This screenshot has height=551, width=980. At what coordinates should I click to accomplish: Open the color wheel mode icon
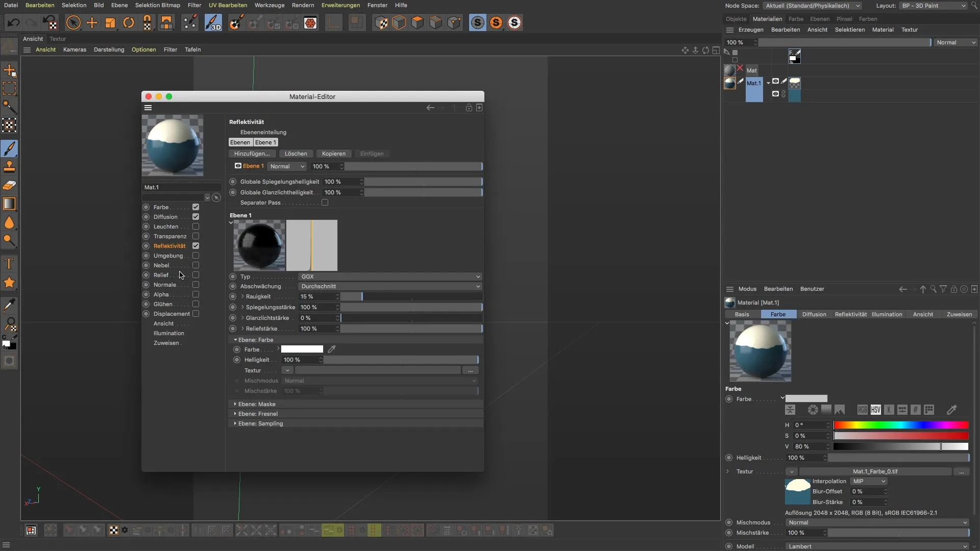coord(813,410)
